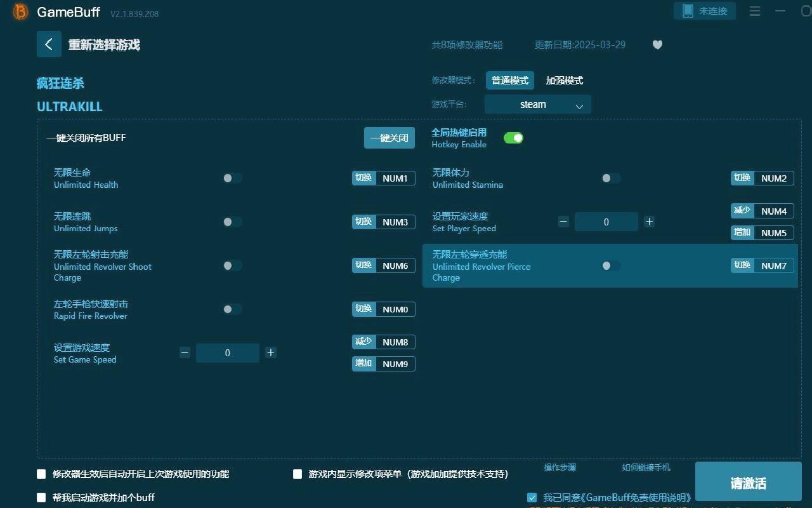The height and width of the screenshot is (508, 812).
Task: Open 操作步骤 operation steps link
Action: [560, 467]
